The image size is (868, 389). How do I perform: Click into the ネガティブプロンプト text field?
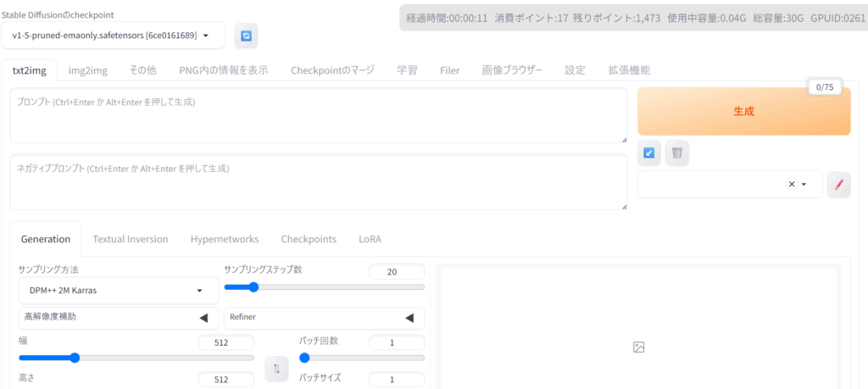click(318, 182)
